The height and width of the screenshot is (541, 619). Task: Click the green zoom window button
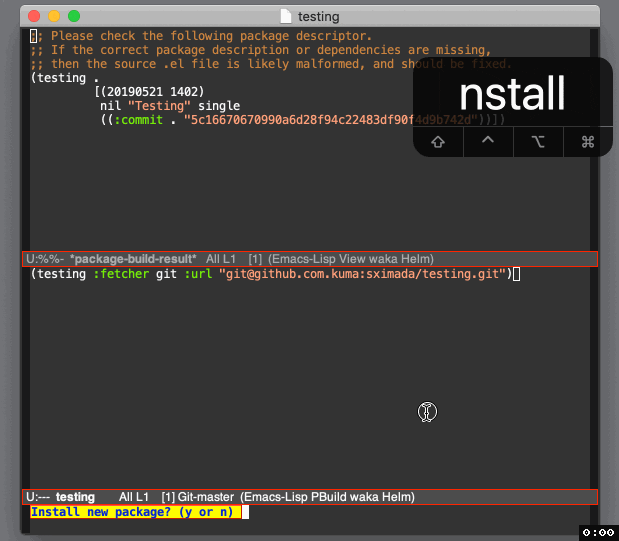coord(74,16)
